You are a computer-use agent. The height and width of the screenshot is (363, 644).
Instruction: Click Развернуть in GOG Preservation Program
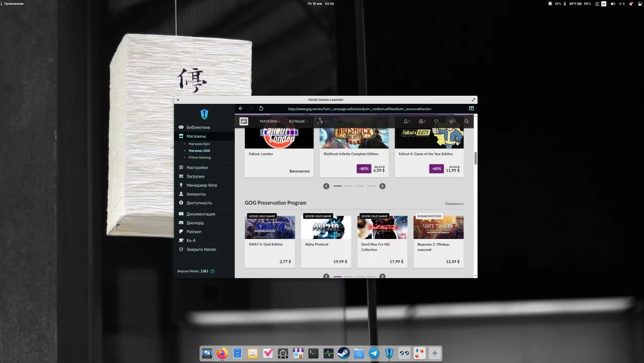[454, 204]
